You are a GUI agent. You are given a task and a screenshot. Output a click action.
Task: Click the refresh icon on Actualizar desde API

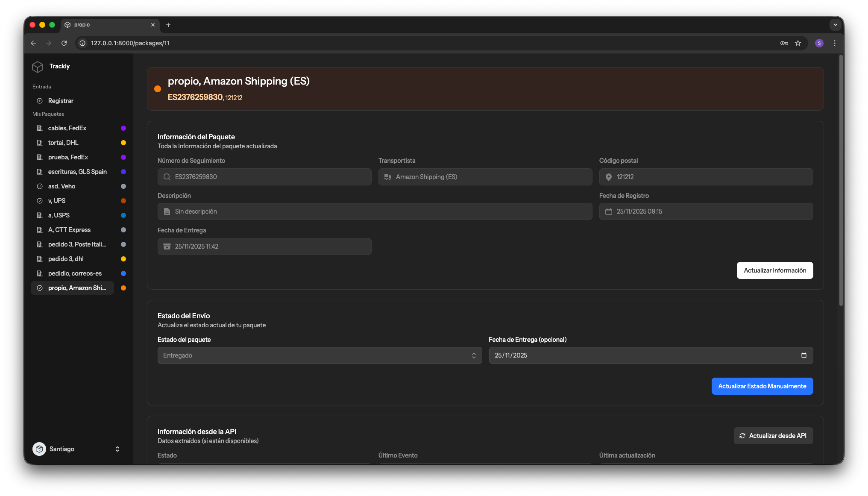(742, 435)
